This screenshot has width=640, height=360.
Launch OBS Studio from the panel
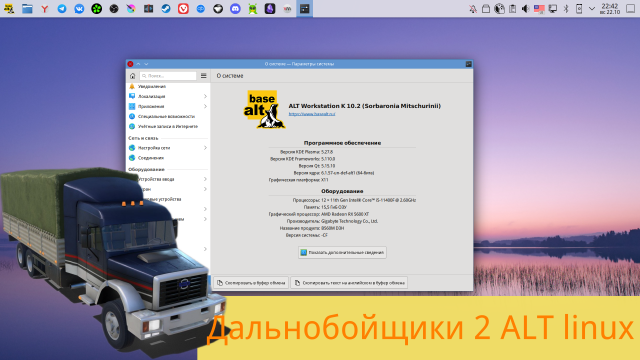pyautogui.click(x=114, y=9)
